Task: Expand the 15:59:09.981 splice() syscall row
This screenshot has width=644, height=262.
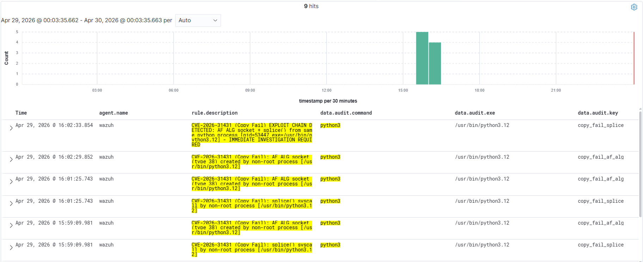Action: tap(11, 248)
